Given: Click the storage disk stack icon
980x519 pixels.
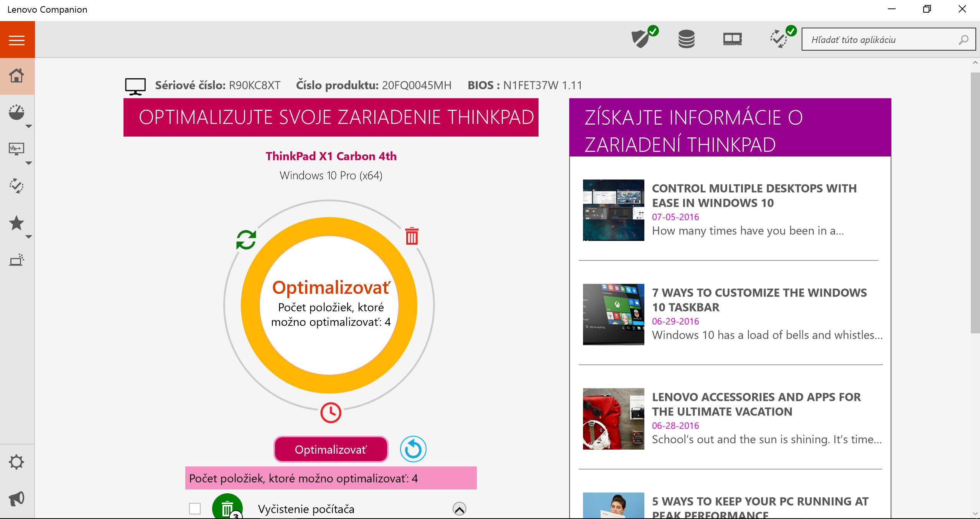Looking at the screenshot, I should [x=687, y=39].
